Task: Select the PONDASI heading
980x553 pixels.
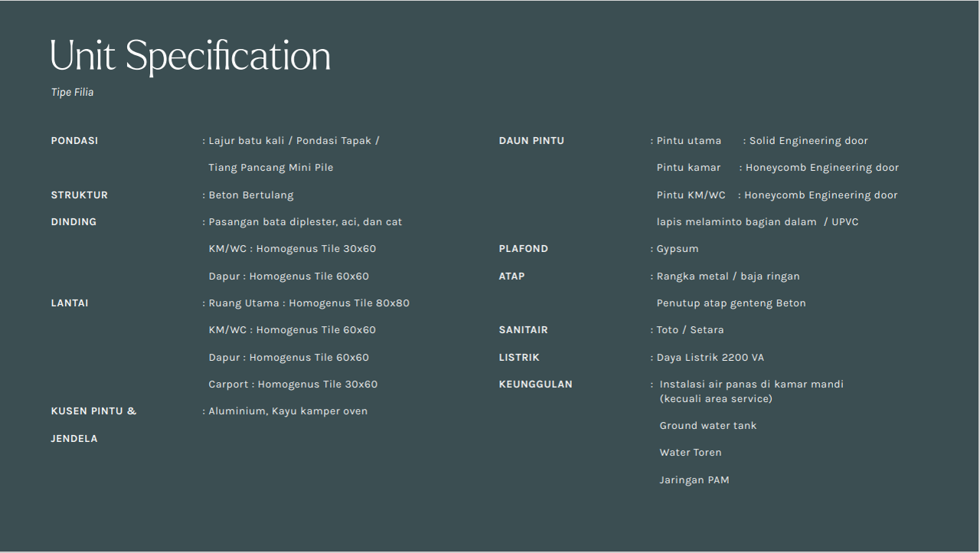Action: pos(74,141)
